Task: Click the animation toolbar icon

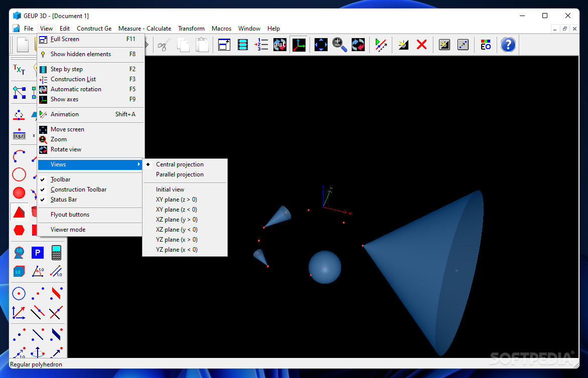Action: tap(381, 45)
